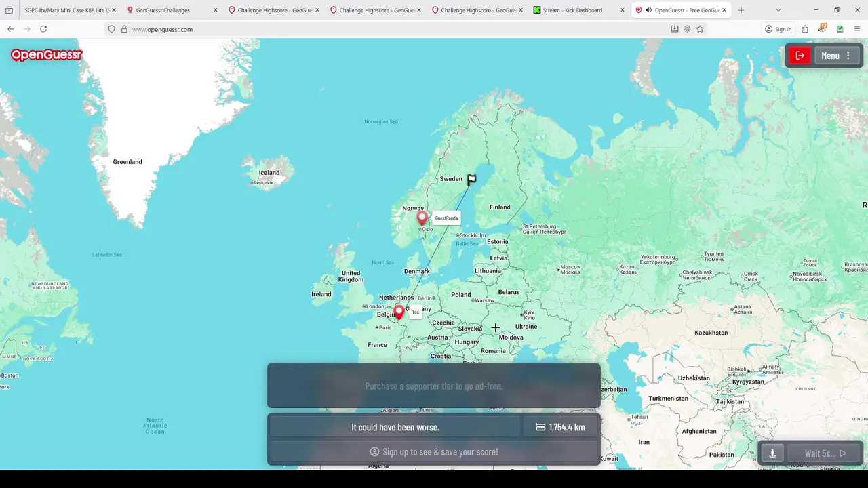This screenshot has width=868, height=488.
Task: Click the Finland label on map
Action: tap(500, 207)
